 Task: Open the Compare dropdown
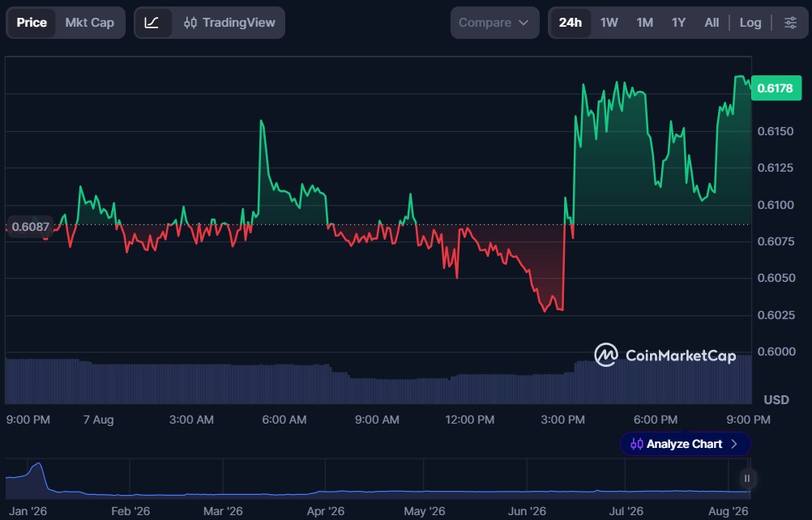pos(494,23)
